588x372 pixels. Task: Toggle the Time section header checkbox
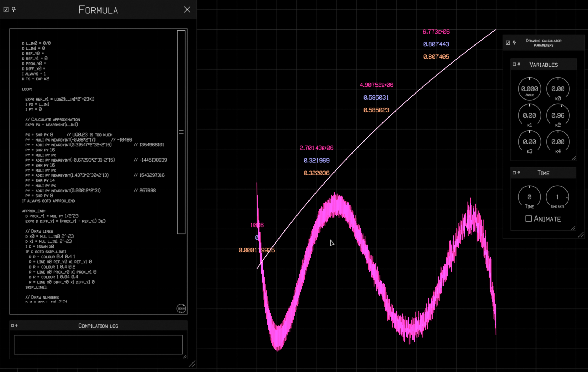(x=514, y=173)
